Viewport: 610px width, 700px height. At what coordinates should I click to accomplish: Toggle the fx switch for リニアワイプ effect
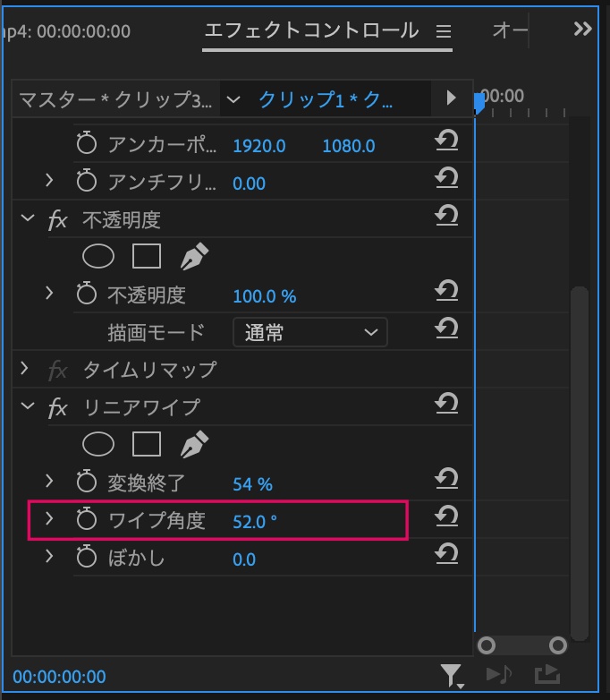57,407
